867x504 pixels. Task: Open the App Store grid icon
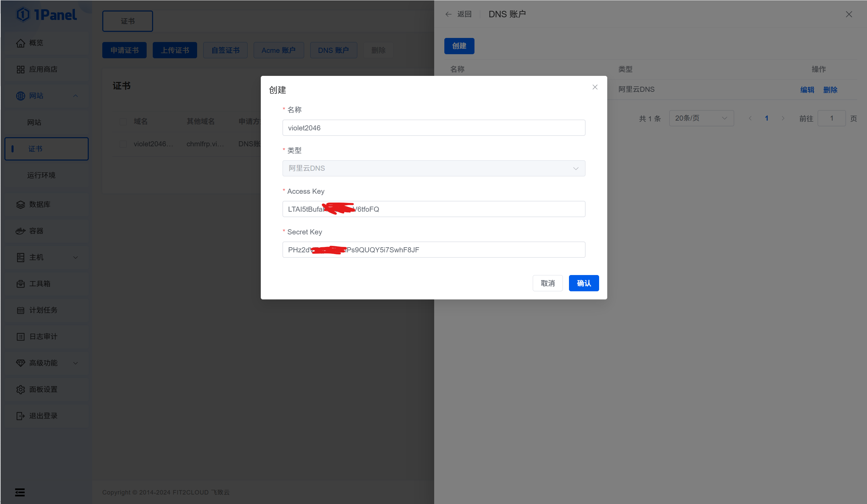pos(20,69)
